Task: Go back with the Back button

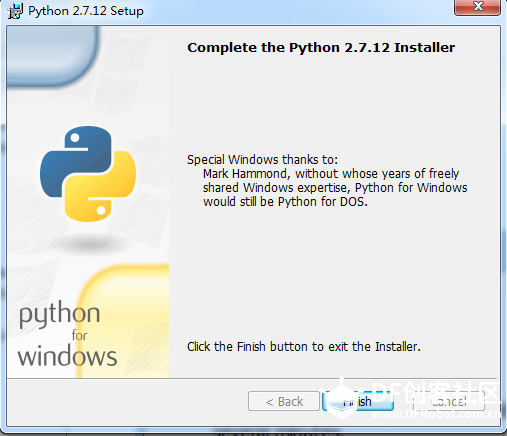Action: (284, 401)
